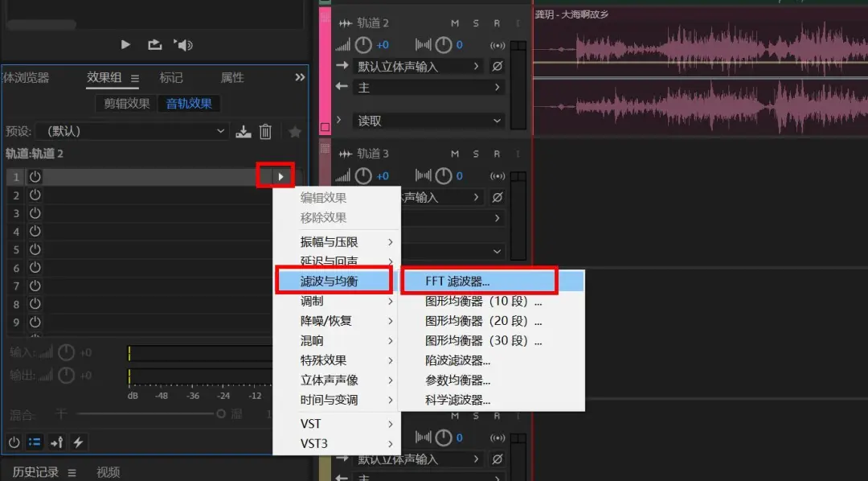
Task: Click the pre/post fader routing icon
Action: click(x=56, y=442)
